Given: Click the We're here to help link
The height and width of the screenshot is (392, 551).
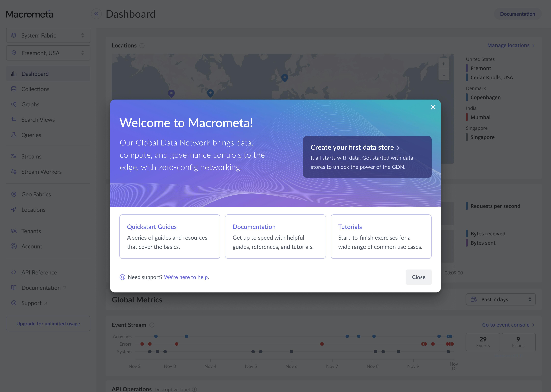Looking at the screenshot, I should point(186,277).
